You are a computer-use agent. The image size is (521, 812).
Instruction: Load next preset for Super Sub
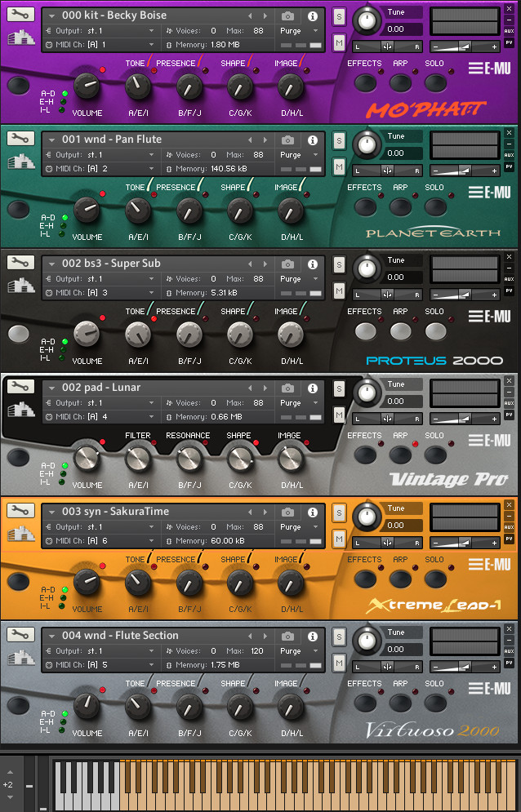click(x=265, y=264)
